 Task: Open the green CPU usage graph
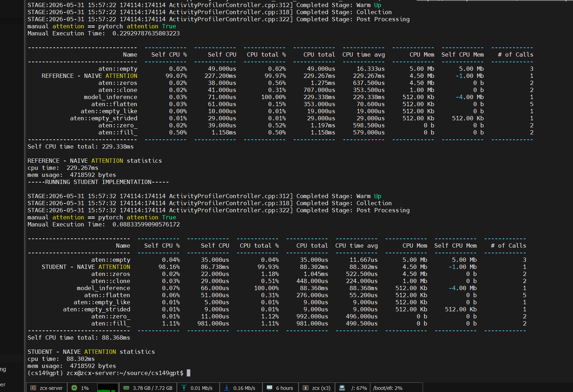pos(108,388)
